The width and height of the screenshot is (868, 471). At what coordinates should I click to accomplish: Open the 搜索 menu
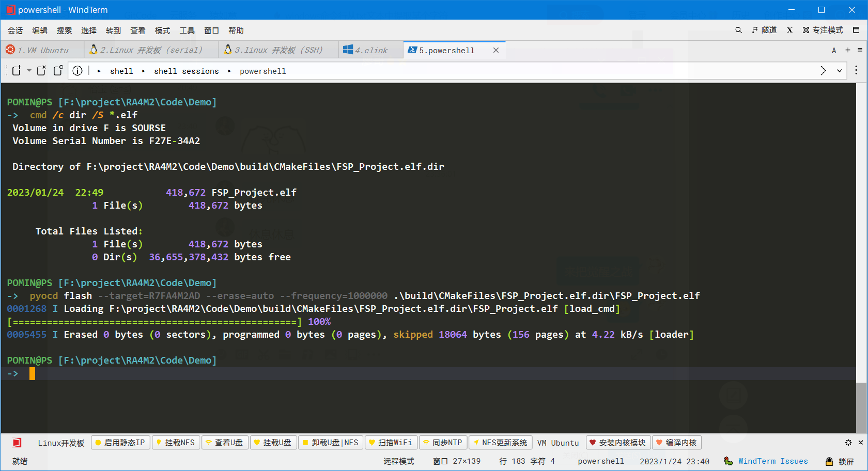pos(64,30)
